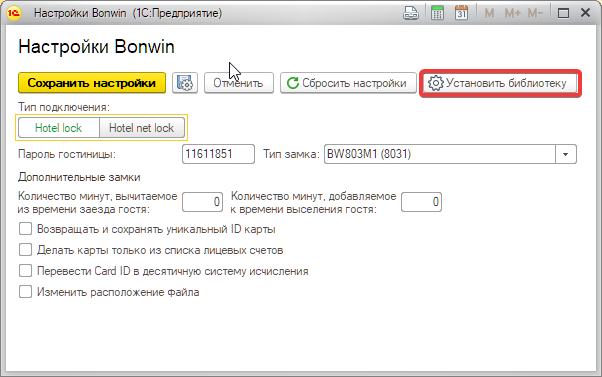This screenshot has height=377, width=602.
Task: Toggle Перевести Card ID в десятичную систему
Action: [25, 271]
